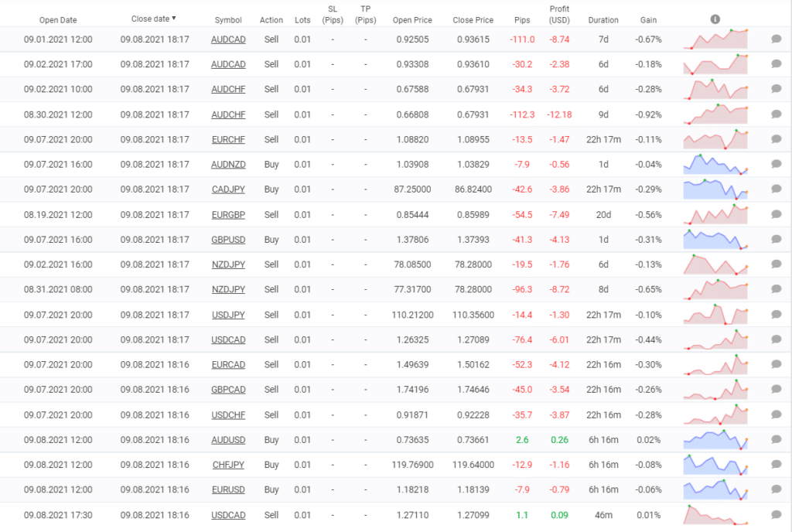The width and height of the screenshot is (792, 532).
Task: Sort trades by Pips column header
Action: (522, 20)
